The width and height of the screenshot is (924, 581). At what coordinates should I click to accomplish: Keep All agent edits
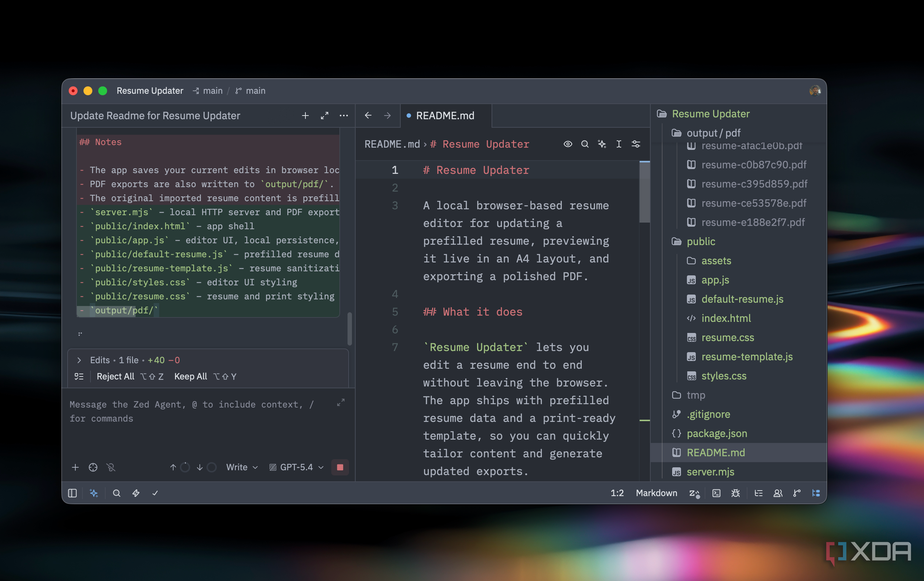[191, 377]
